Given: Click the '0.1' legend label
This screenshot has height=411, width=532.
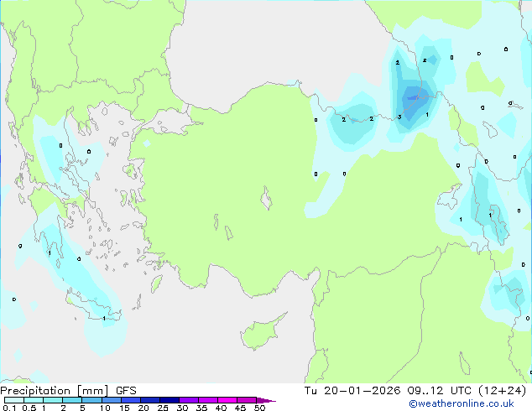Looking at the screenshot, I should tap(9, 408).
